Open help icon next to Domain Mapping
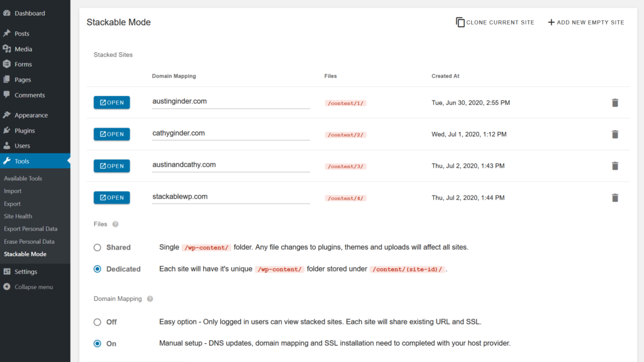 pos(150,299)
